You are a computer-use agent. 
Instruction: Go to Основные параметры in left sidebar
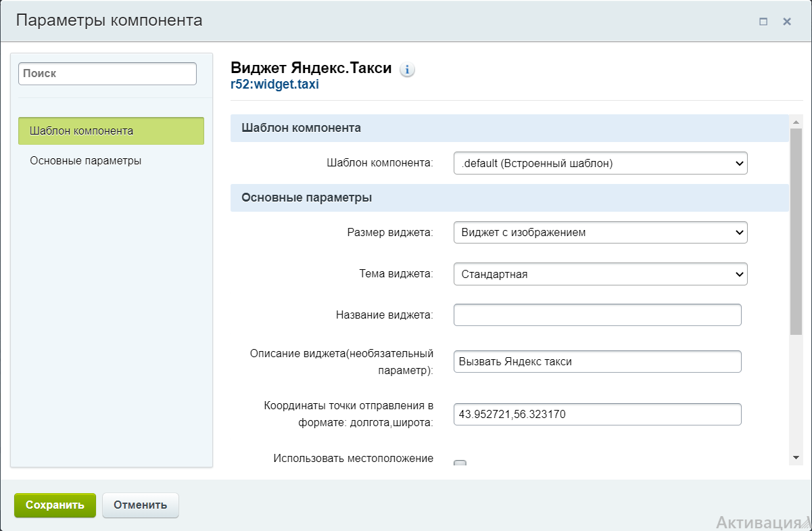click(x=86, y=161)
